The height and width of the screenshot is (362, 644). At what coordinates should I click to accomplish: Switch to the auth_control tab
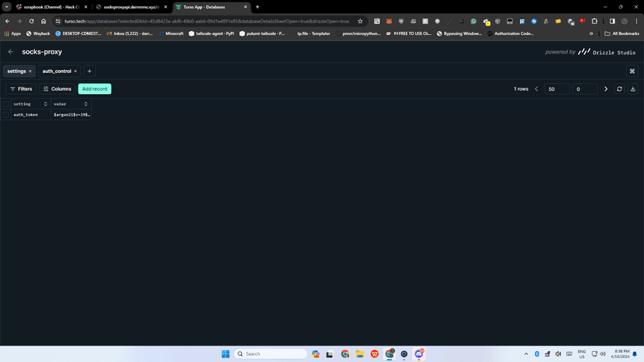57,71
